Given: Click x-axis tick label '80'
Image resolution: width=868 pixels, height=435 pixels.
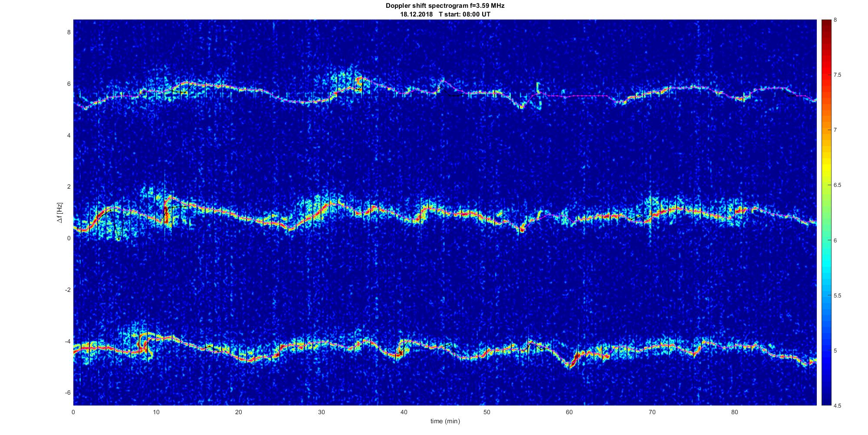Looking at the screenshot, I should 734,412.
